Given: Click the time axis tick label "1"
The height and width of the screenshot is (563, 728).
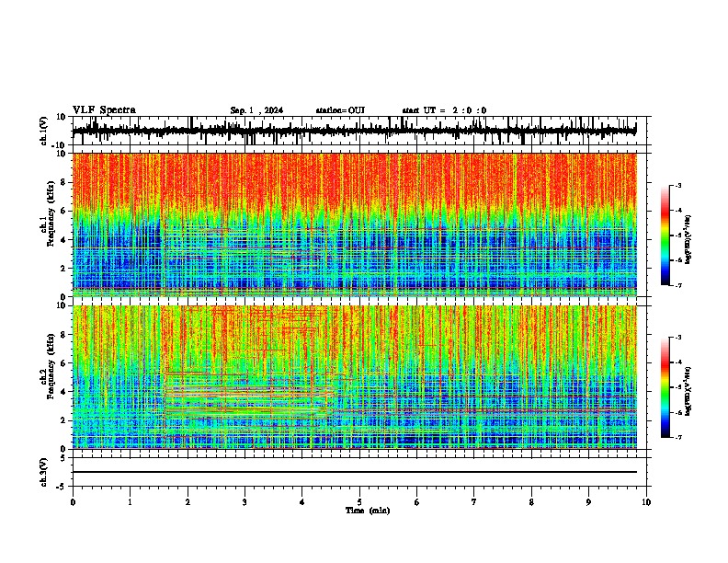Looking at the screenshot, I should [130, 502].
